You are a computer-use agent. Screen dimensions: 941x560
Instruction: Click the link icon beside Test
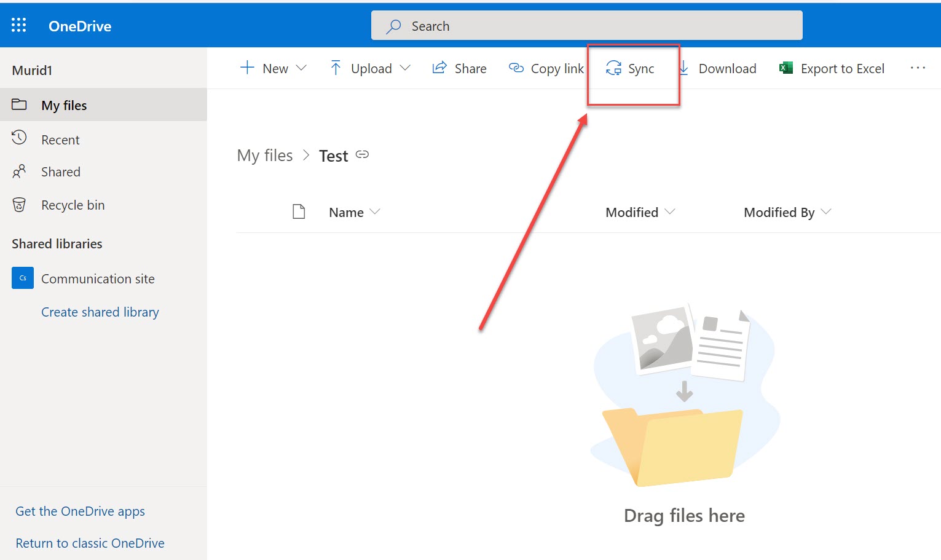click(x=363, y=154)
